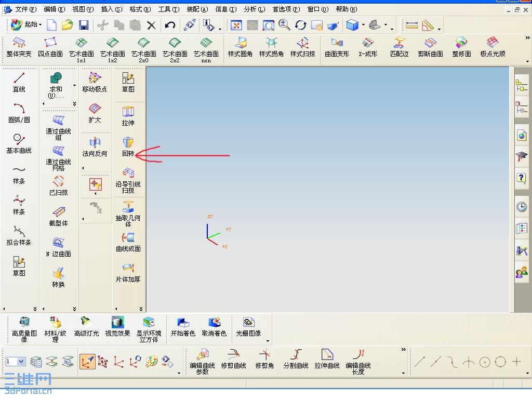Select the 已扫掠 swept tool
The height and width of the screenshot is (399, 532).
coord(58,186)
